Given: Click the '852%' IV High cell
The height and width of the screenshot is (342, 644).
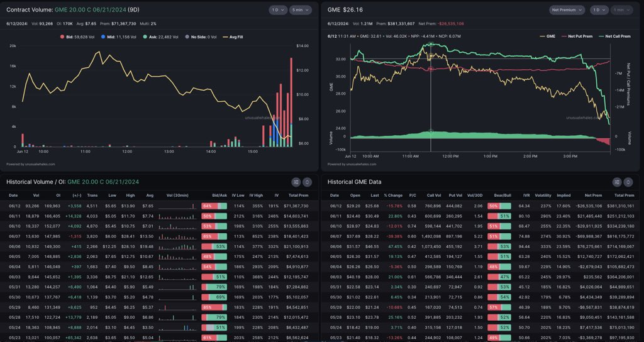Looking at the screenshot, I should pyautogui.click(x=257, y=236).
